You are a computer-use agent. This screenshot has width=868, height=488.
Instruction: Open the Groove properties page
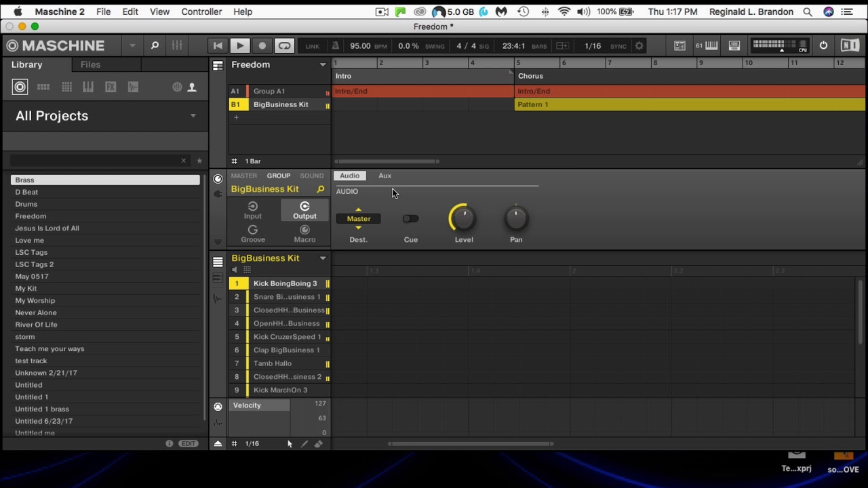tap(253, 234)
